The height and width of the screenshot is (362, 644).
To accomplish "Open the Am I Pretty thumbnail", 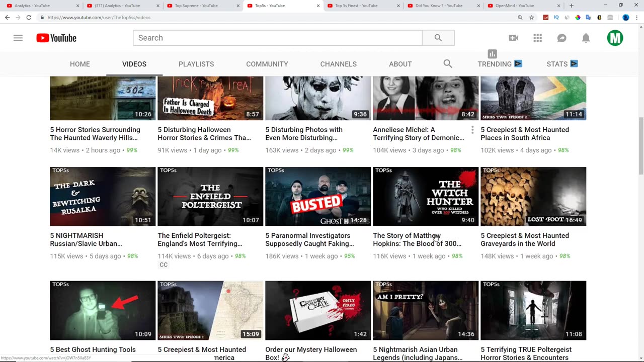I will (426, 310).
